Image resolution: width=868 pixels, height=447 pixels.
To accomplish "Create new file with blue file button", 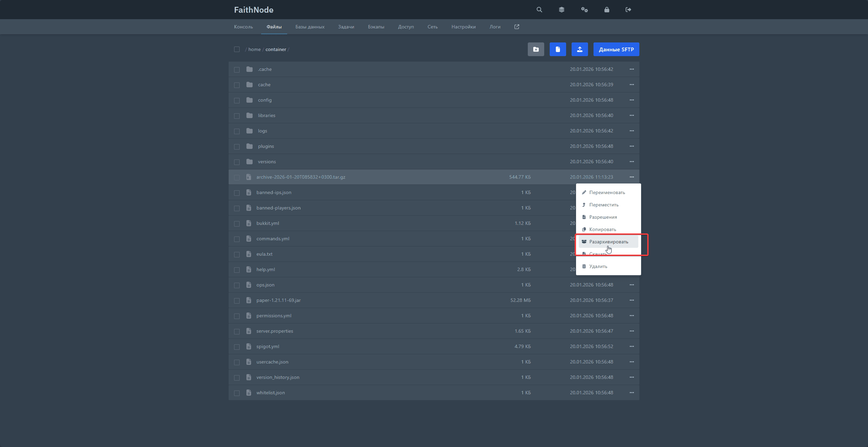I will (x=558, y=49).
